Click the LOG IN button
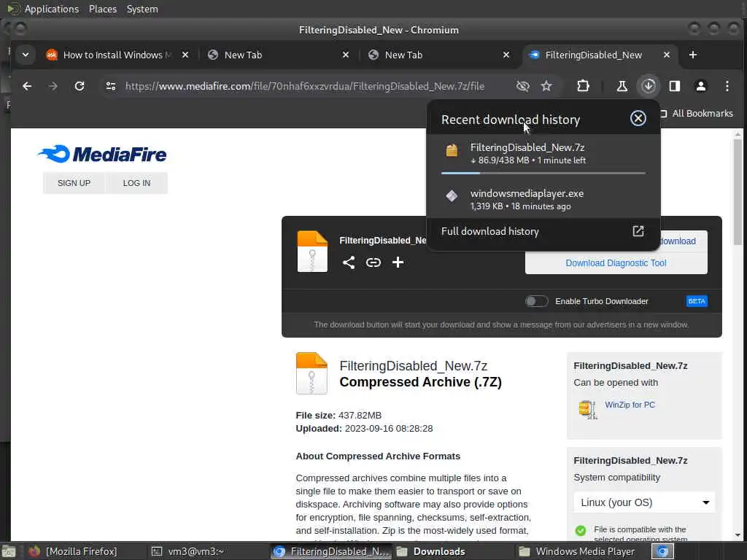The width and height of the screenshot is (747, 560). tap(136, 183)
